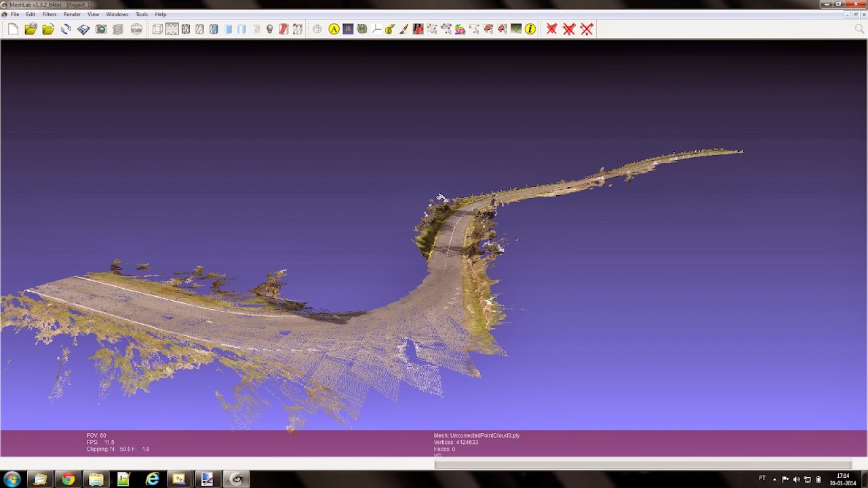Activate the yellow Get Info tool
868x488 pixels.
pos(530,29)
